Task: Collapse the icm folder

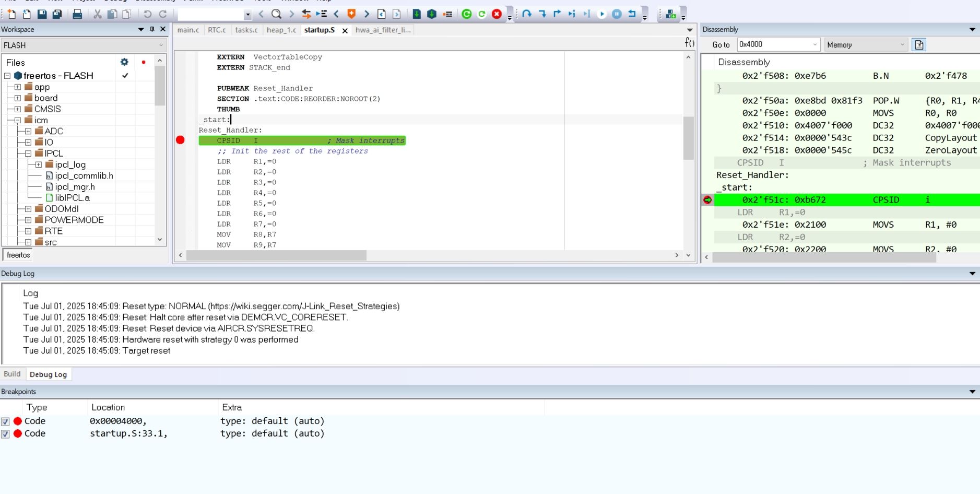Action: pyautogui.click(x=18, y=120)
